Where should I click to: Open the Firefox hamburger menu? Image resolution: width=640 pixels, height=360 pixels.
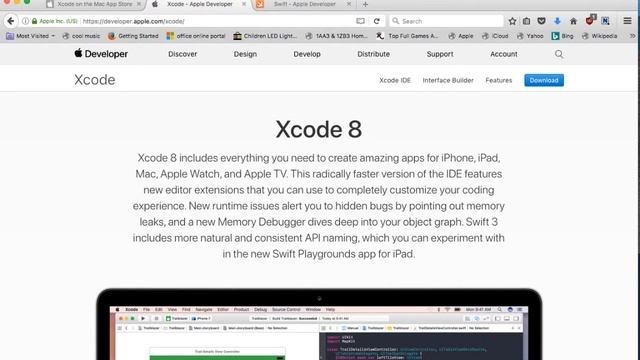627,21
